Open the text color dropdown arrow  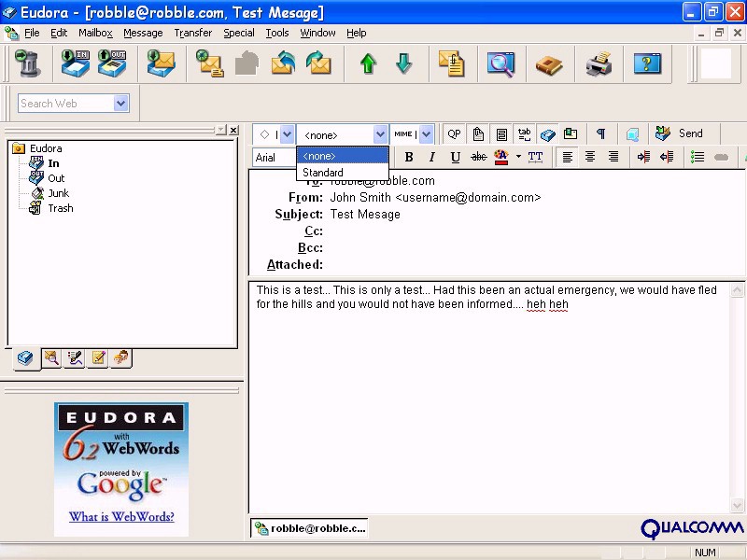[x=518, y=157]
